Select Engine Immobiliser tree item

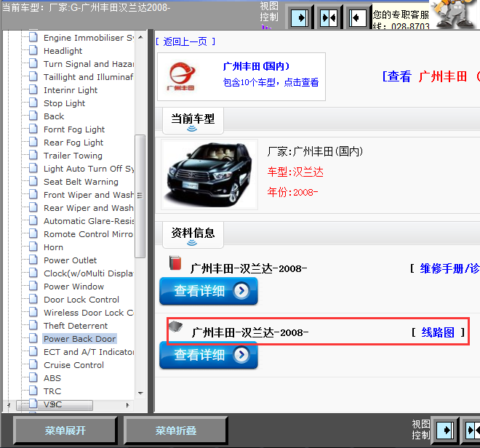coord(89,38)
